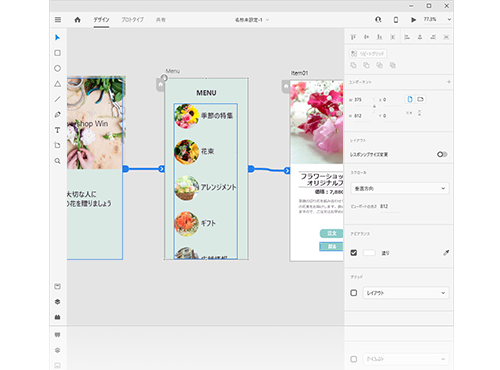Align selection to right edge
The width and height of the screenshot is (500, 370).
(x=433, y=37)
